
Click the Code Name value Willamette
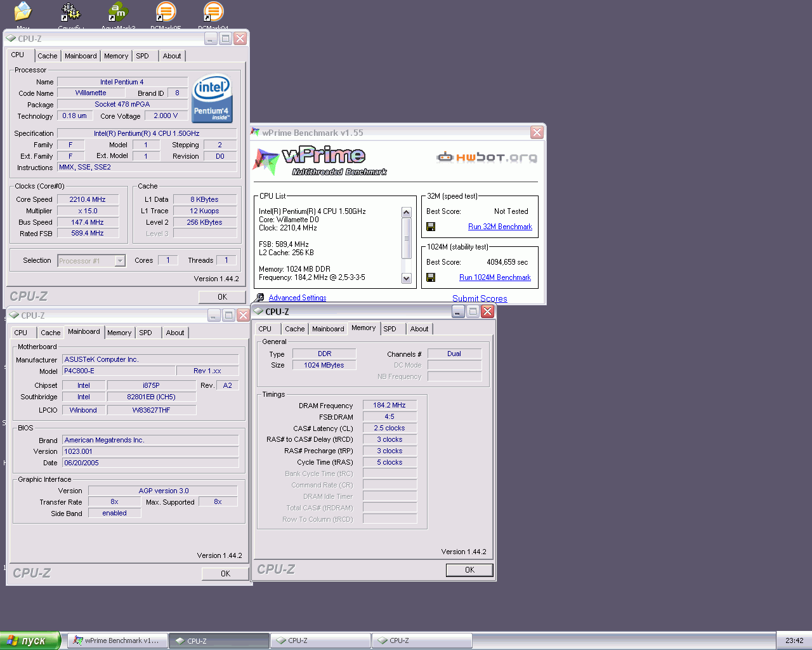[91, 93]
